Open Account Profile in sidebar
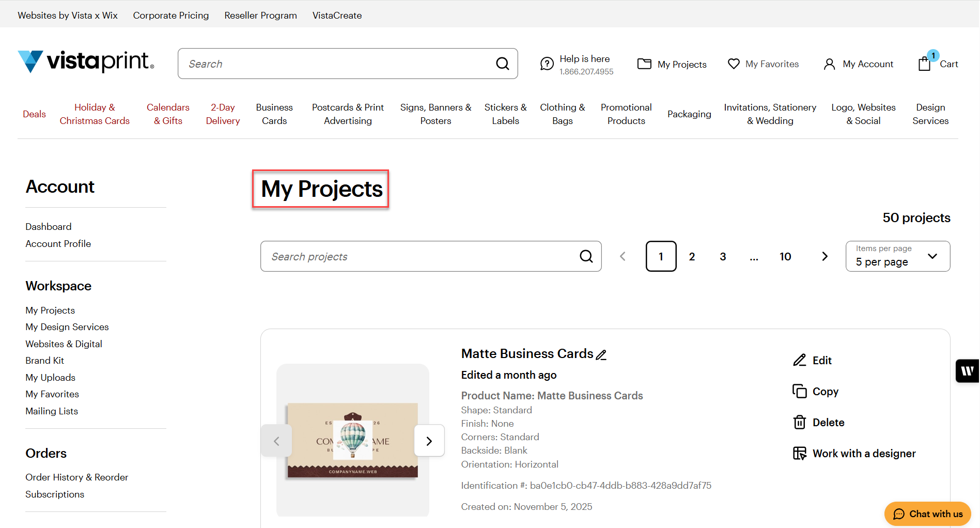Viewport: 980px width, 528px height. tap(58, 244)
